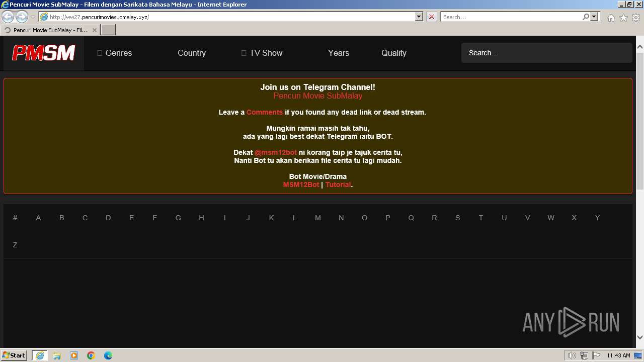
Task: Open the Quality menu
Action: coord(394,53)
